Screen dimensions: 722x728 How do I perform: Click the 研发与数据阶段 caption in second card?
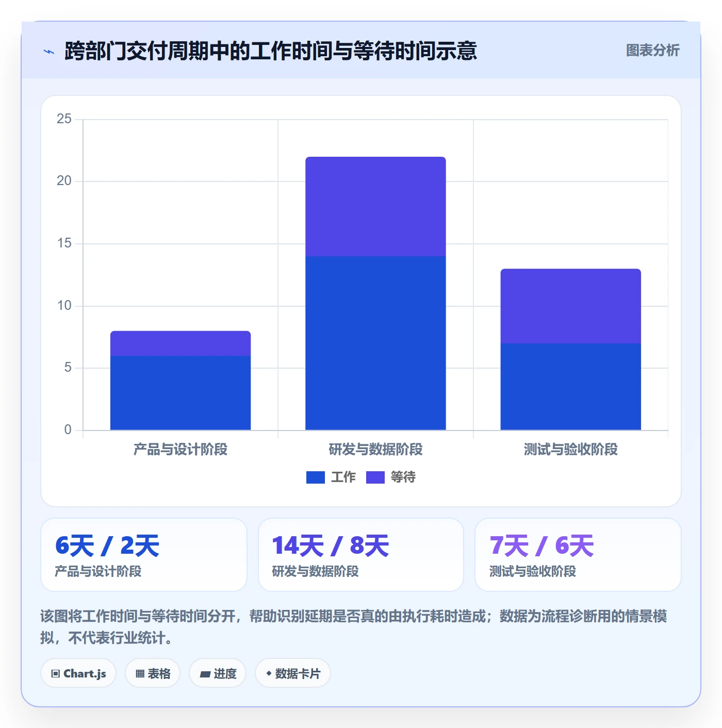(x=315, y=571)
